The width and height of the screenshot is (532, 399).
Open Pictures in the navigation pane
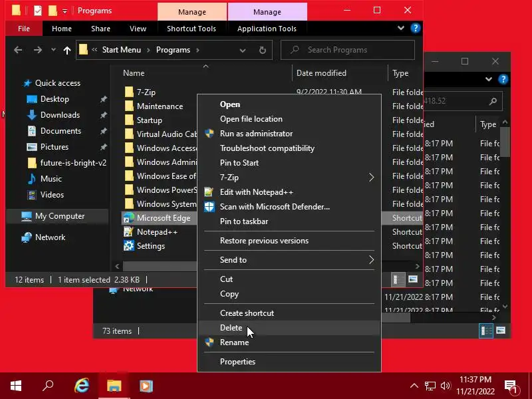(55, 147)
